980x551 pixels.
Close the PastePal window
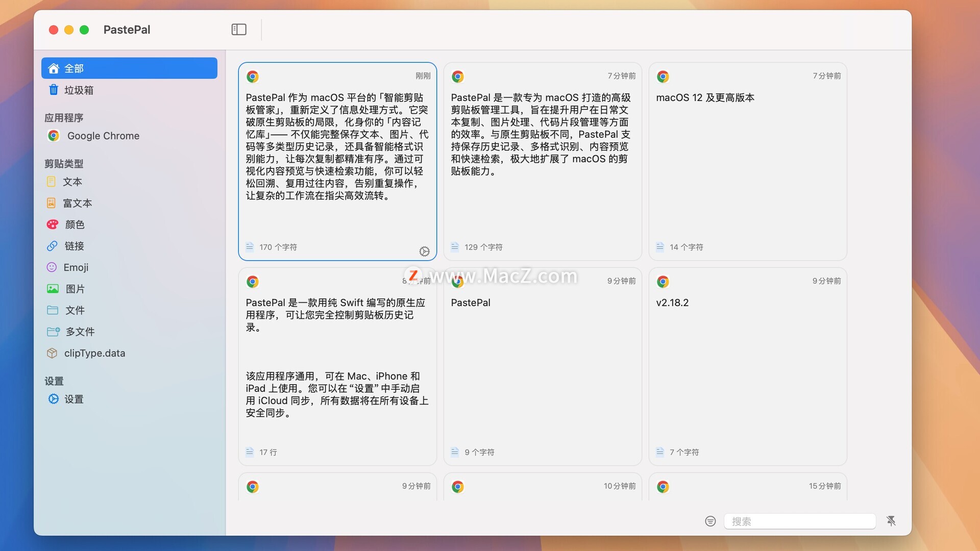54,30
